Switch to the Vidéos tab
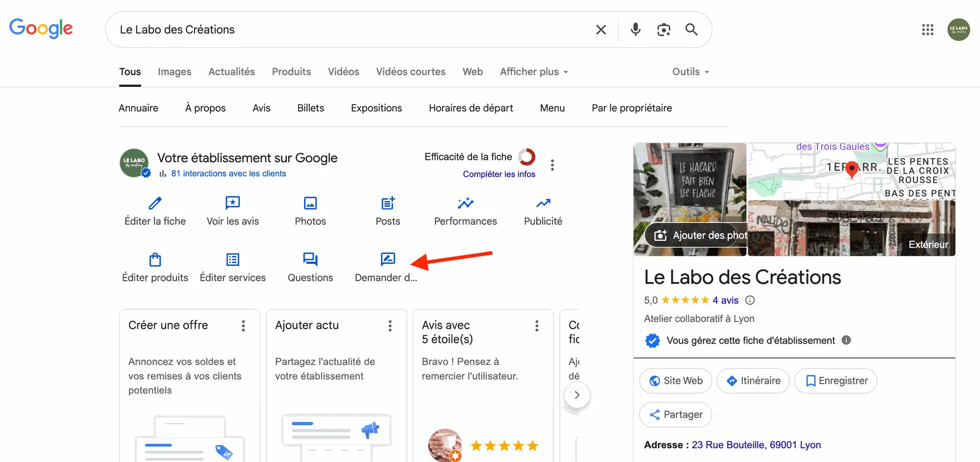Viewport: 980px width, 462px height. 344,71
